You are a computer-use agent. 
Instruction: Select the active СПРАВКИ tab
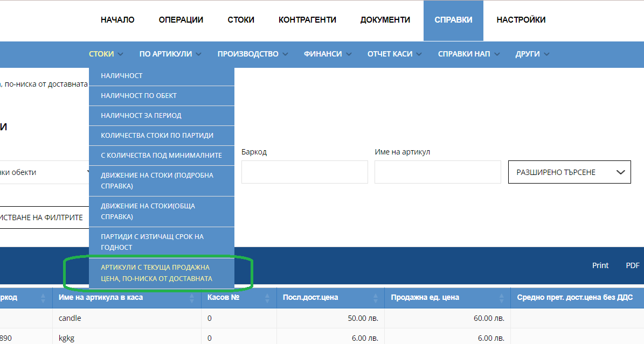coord(453,20)
